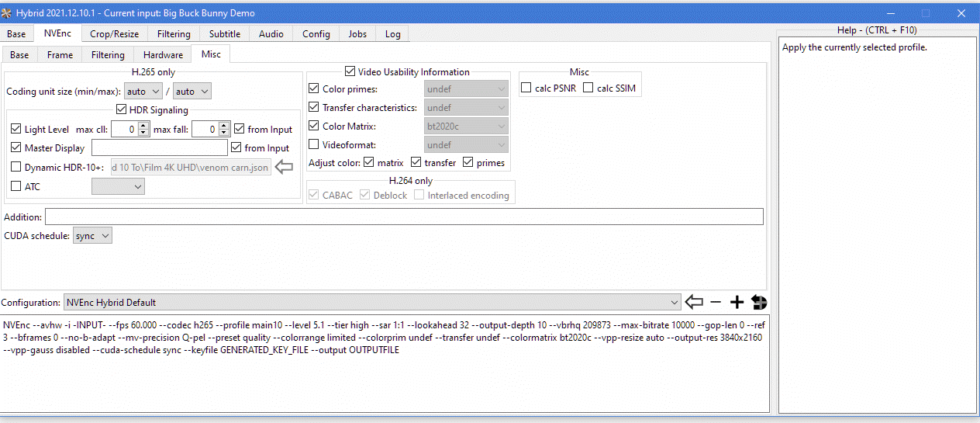Enable the Dynamic HDR-10+ checkbox
This screenshot has height=423, width=980.
(16, 167)
